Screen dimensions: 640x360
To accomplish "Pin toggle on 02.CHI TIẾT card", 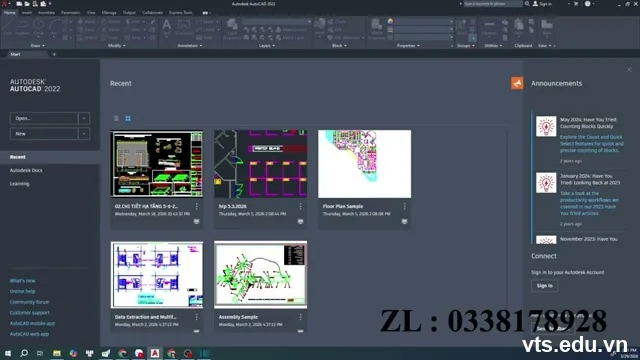I will [196, 221].
